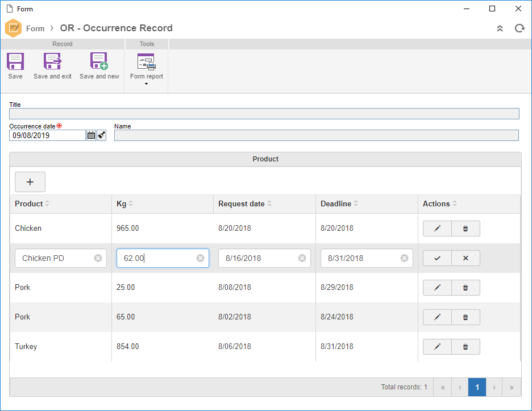Add a new product row with plus button
Screen dimensions: 532x411
30,182
